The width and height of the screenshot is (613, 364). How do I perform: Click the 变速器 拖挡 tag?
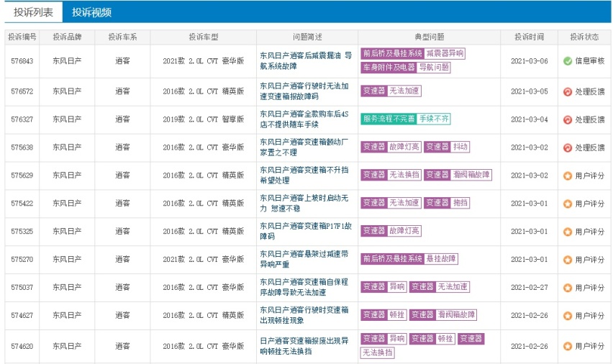pyautogui.click(x=447, y=203)
